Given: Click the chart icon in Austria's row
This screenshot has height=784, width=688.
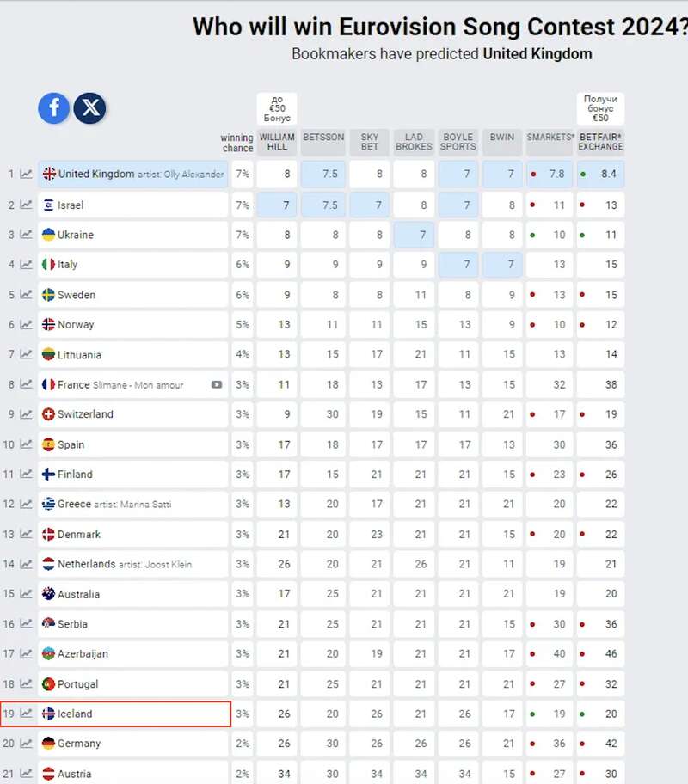Looking at the screenshot, I should [27, 774].
